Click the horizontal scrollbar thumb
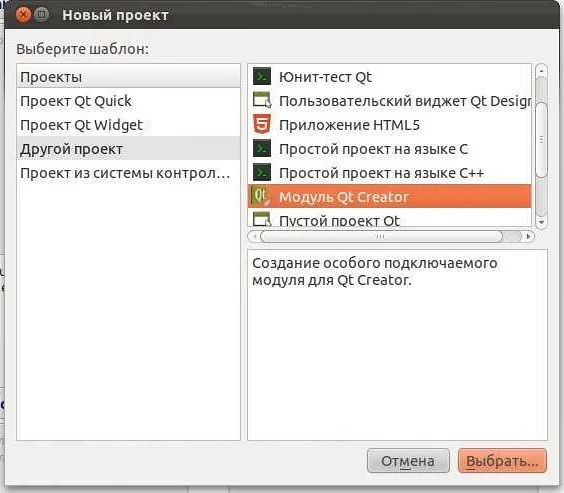564x493 pixels. coord(381,236)
